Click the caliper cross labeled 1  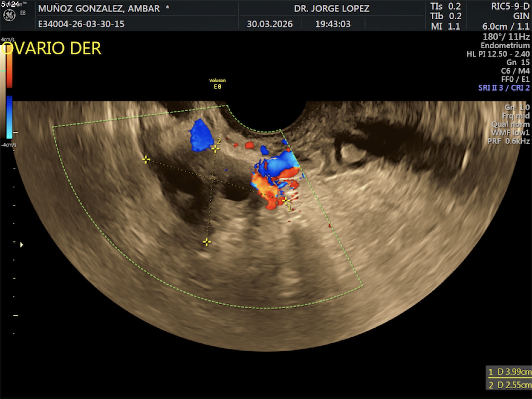[x=285, y=200]
